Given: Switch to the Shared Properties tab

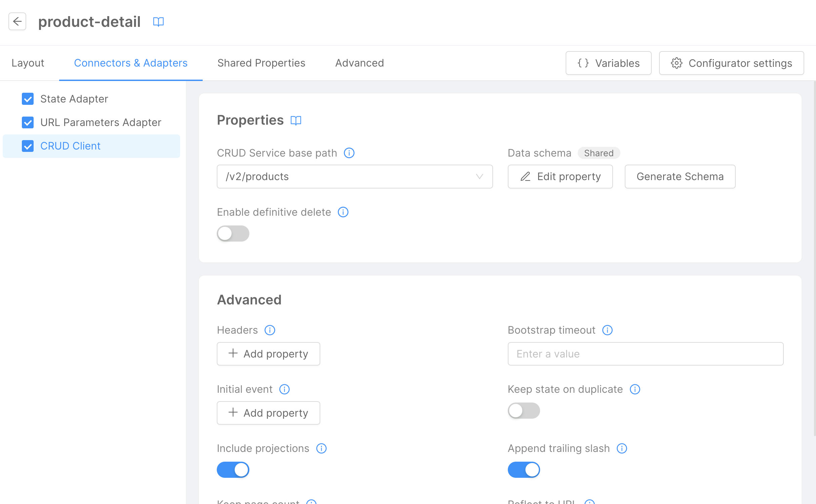Looking at the screenshot, I should pyautogui.click(x=261, y=63).
